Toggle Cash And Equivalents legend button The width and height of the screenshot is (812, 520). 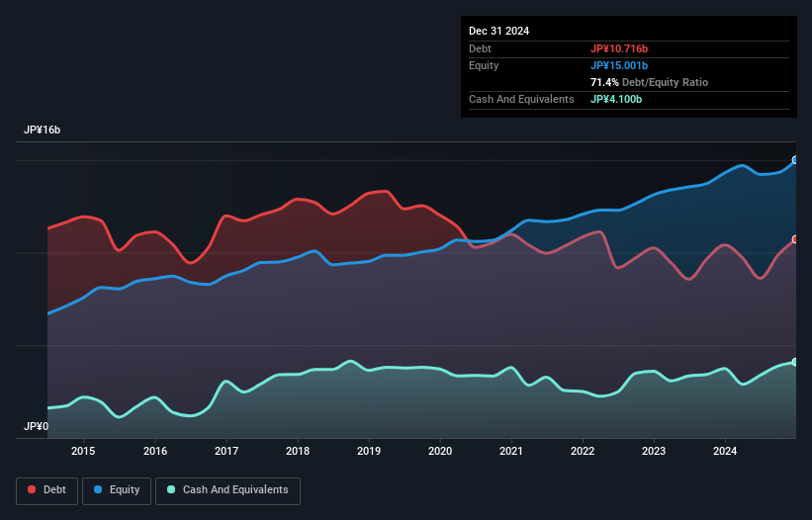[227, 490]
